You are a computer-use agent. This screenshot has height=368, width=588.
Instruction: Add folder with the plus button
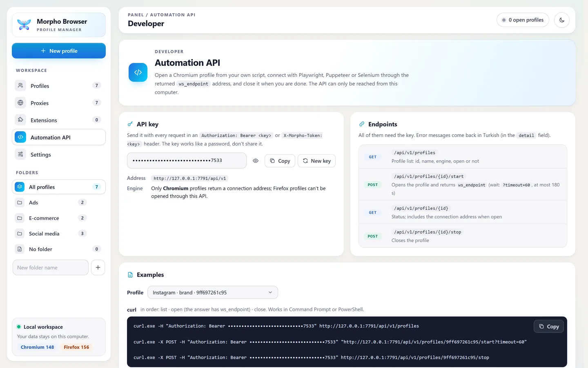[x=98, y=267]
